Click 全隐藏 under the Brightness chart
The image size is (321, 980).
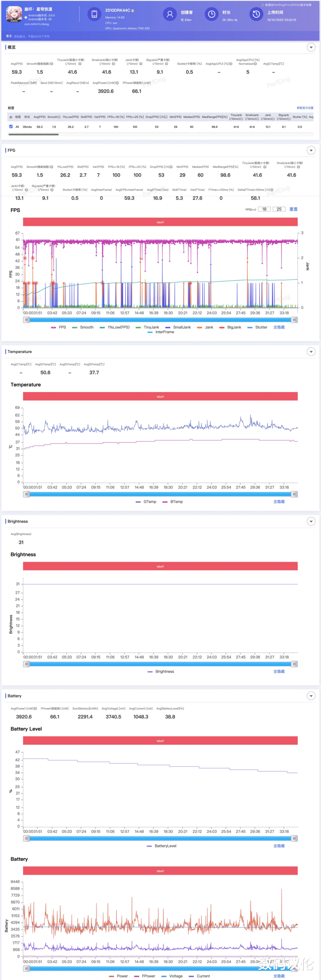point(279,671)
